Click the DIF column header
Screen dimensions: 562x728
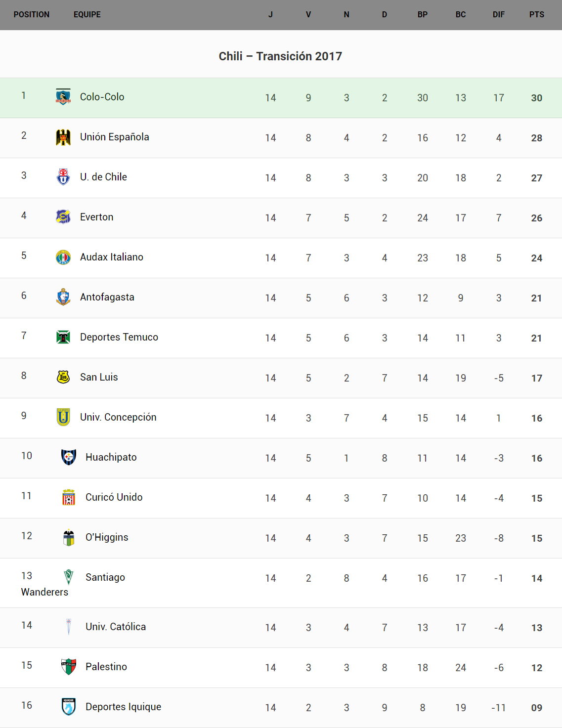(498, 15)
